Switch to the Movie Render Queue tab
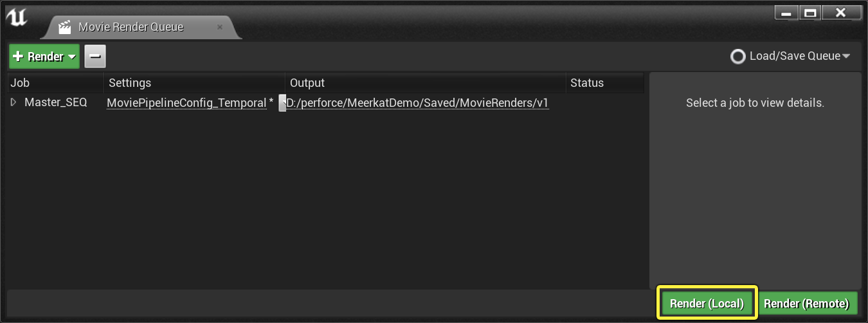The width and height of the screenshot is (868, 323). pos(131,27)
